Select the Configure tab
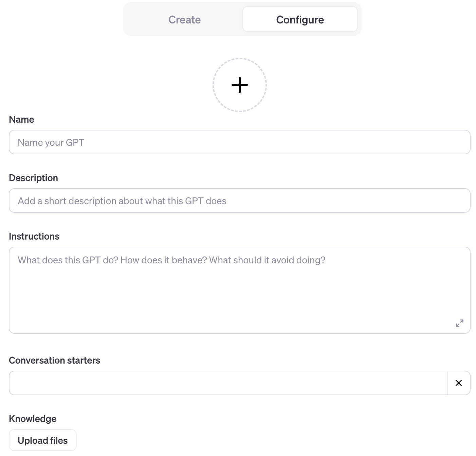 point(300,20)
